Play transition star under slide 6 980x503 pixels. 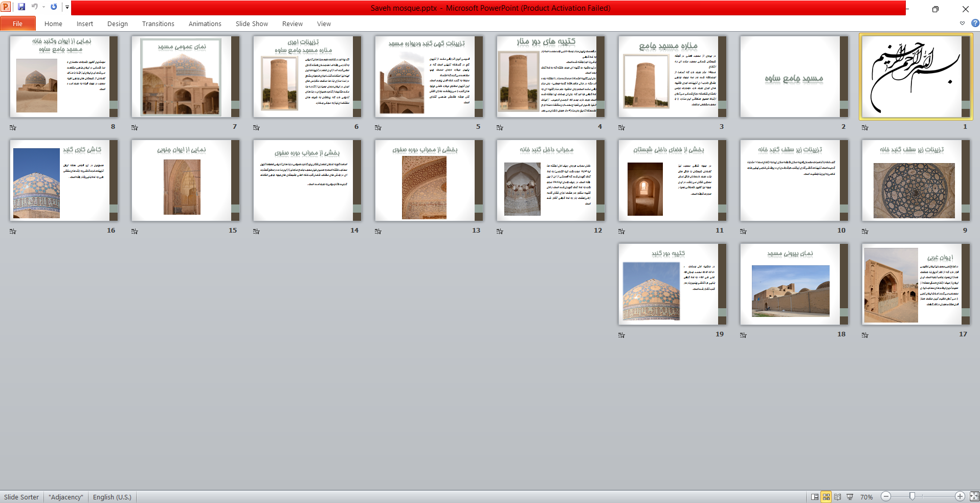click(256, 127)
